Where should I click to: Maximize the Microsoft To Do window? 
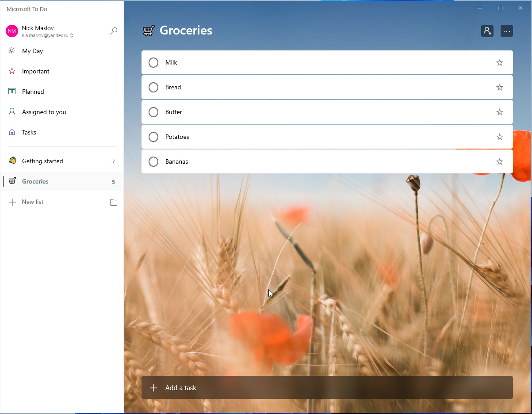[500, 8]
